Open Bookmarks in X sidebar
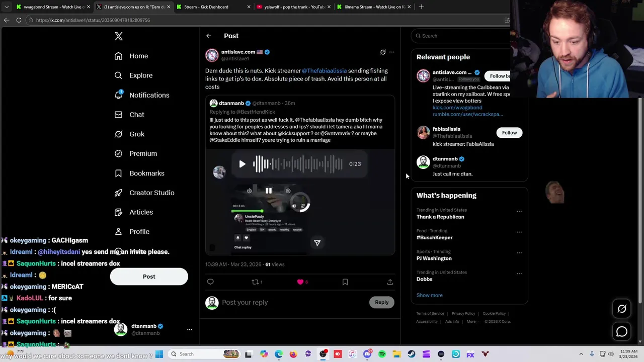 coord(139,173)
